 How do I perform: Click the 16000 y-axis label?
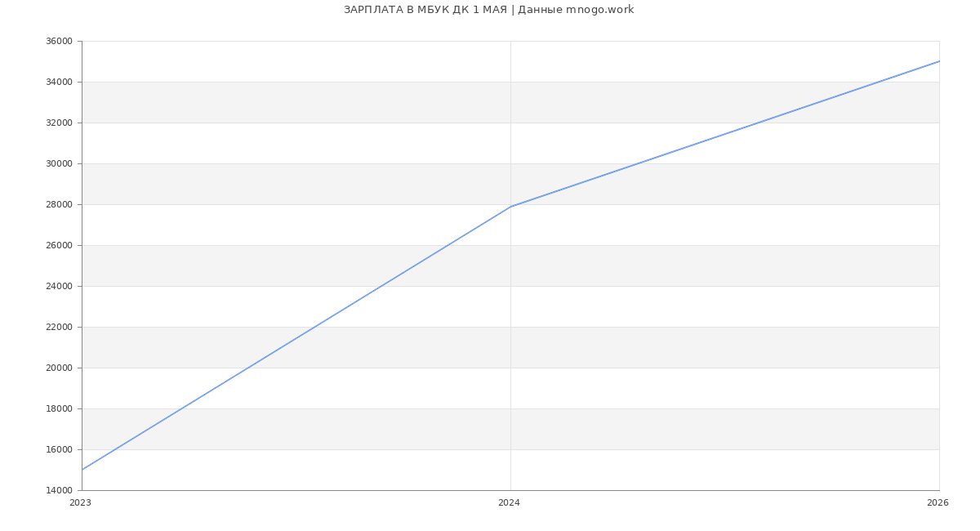pos(59,450)
